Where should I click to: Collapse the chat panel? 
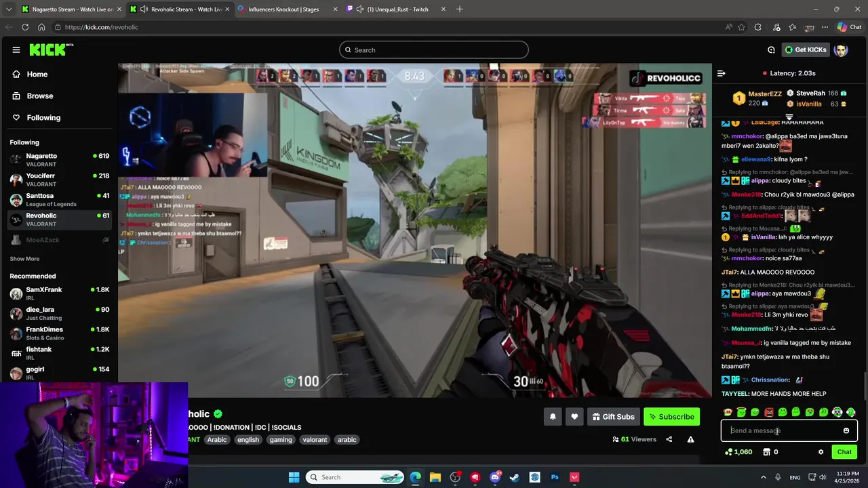point(722,73)
